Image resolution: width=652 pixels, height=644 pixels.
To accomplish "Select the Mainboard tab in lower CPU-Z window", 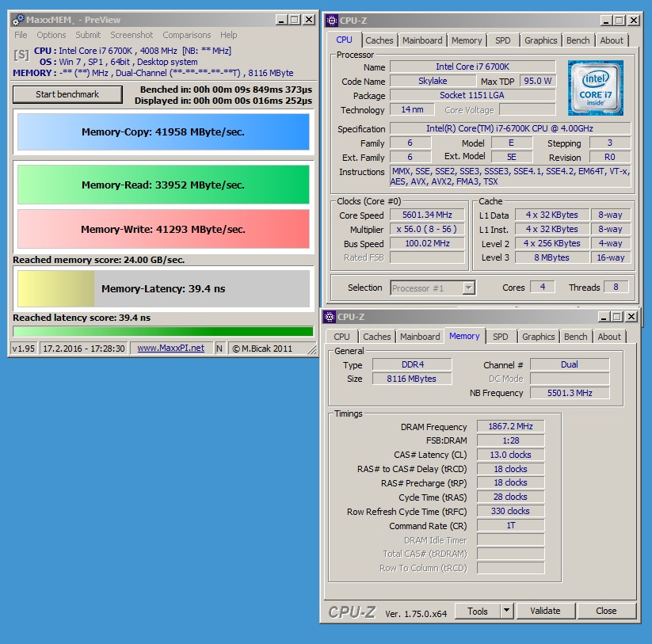I will [x=420, y=337].
